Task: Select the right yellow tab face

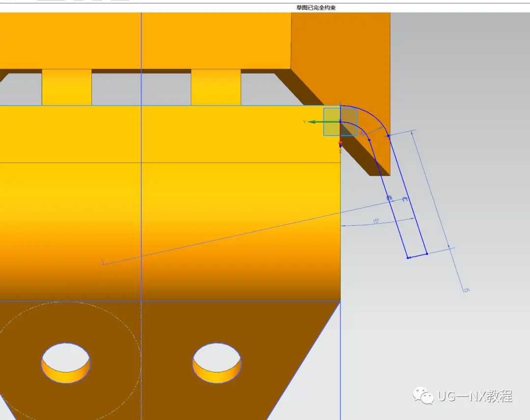Action: [x=216, y=87]
